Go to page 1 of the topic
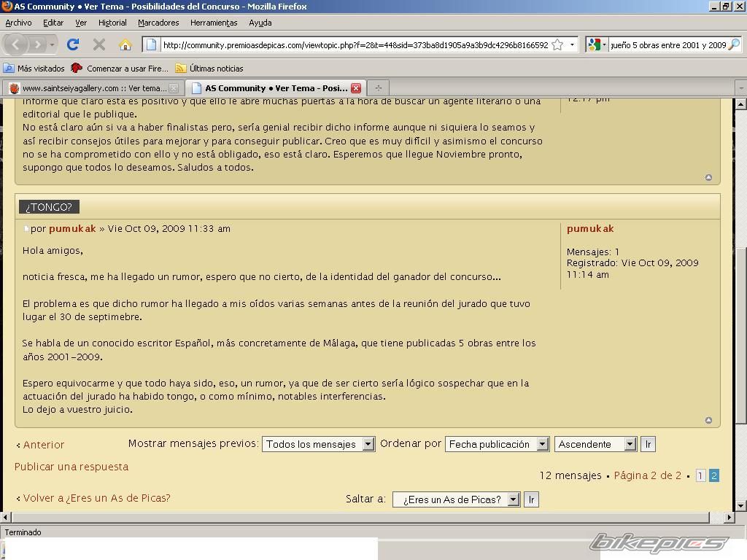 (x=700, y=475)
